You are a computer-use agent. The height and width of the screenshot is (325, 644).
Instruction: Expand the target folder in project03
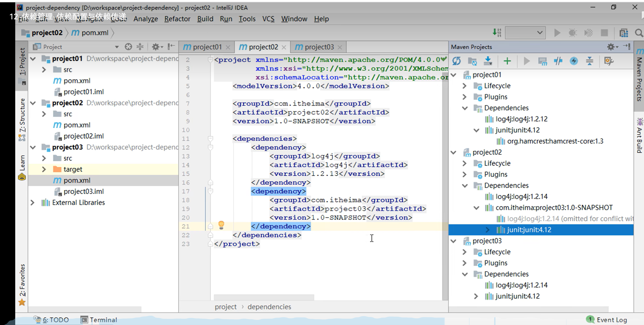pyautogui.click(x=44, y=169)
